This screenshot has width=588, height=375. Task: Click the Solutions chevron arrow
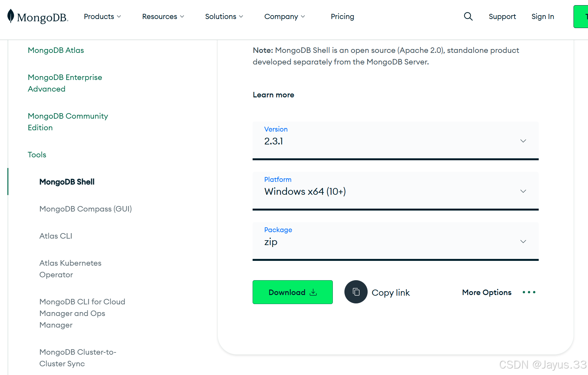(x=241, y=16)
